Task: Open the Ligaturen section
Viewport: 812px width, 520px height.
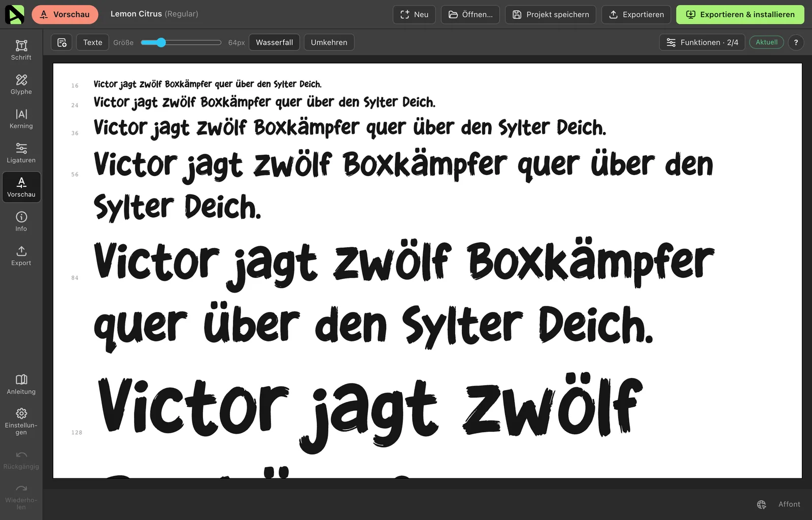Action: coord(21,153)
